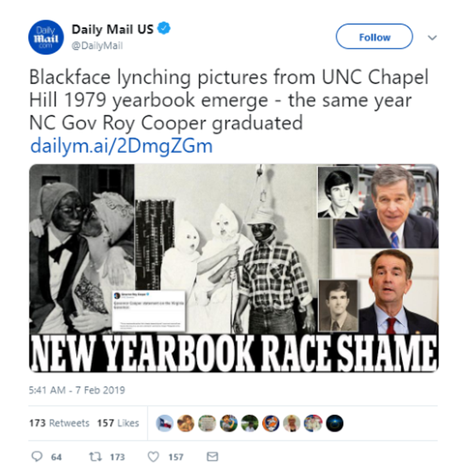Click the envelope direct message icon

click(212, 456)
